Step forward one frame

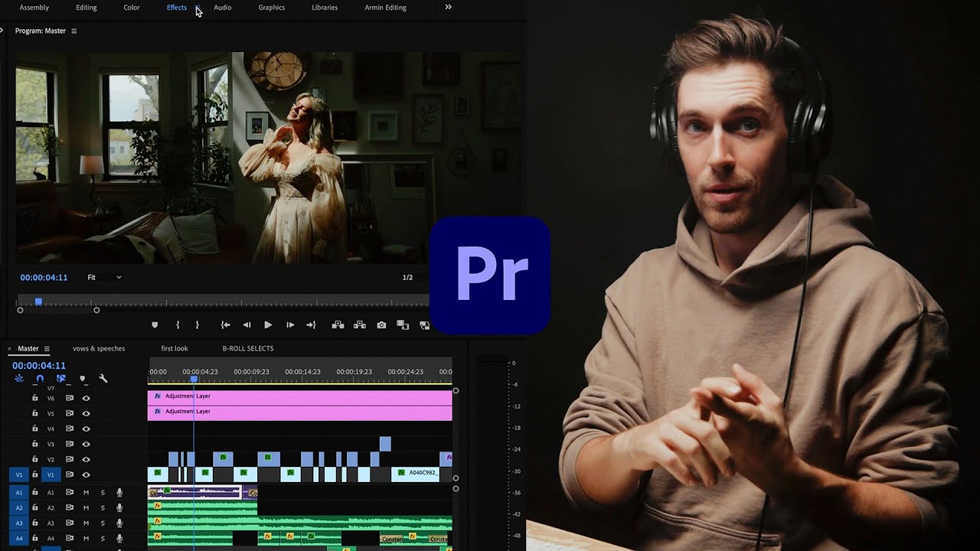290,325
